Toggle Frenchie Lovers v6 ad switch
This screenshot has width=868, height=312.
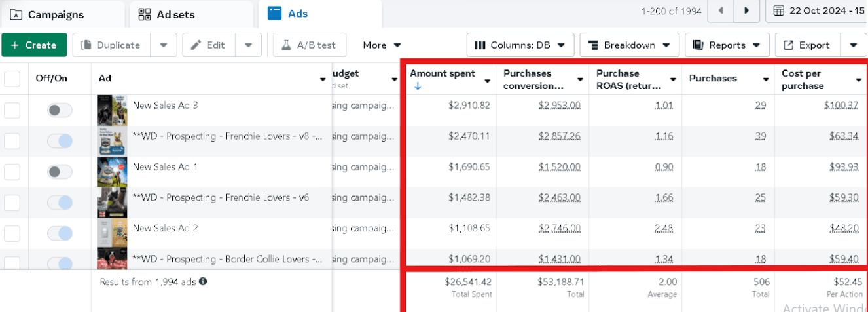point(60,203)
